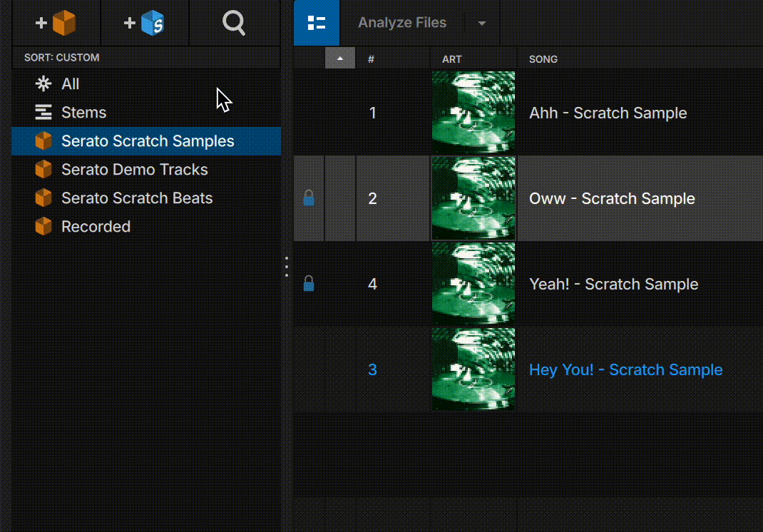Add a new crate with orange box icon
The height and width of the screenshot is (532, 763).
point(56,22)
